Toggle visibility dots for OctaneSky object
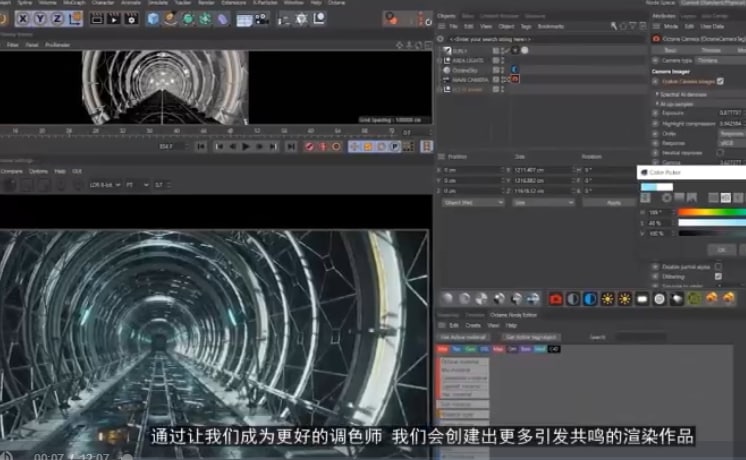 pyautogui.click(x=502, y=70)
